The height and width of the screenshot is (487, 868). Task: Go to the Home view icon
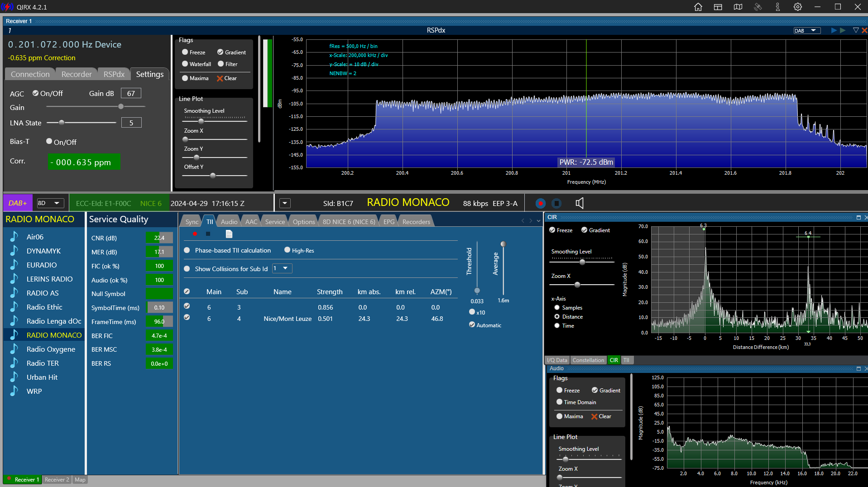click(698, 7)
